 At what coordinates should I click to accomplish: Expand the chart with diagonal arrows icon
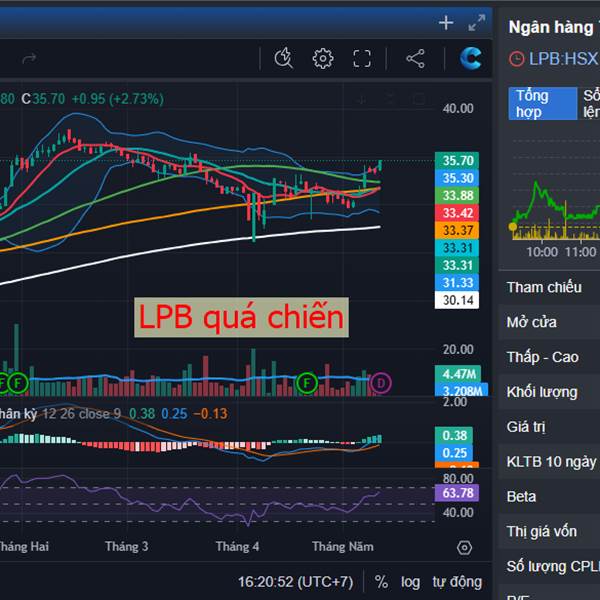[x=477, y=23]
